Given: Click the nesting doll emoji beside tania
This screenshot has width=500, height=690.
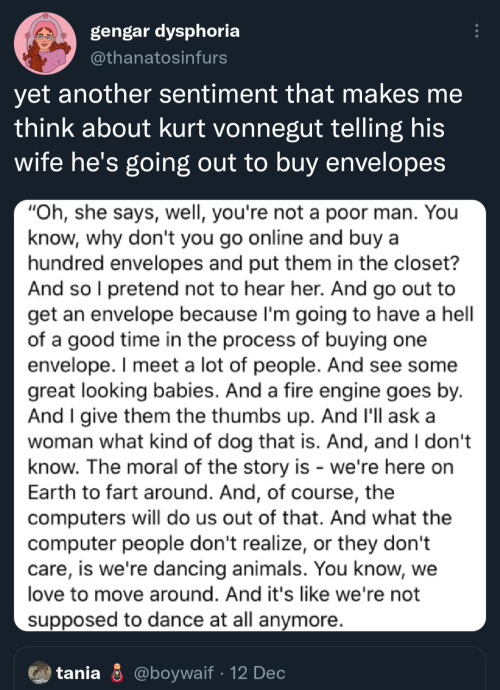Looking at the screenshot, I should (x=117, y=673).
